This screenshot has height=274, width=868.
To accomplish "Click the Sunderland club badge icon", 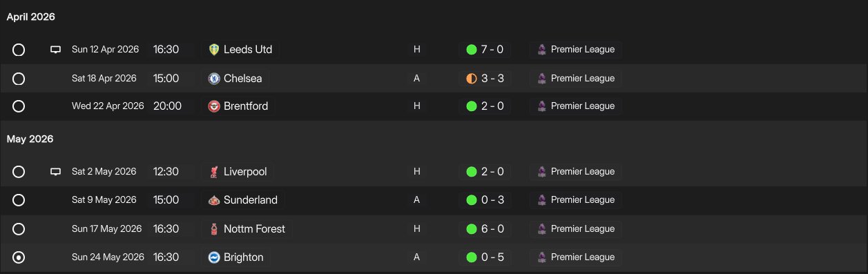I will click(214, 200).
